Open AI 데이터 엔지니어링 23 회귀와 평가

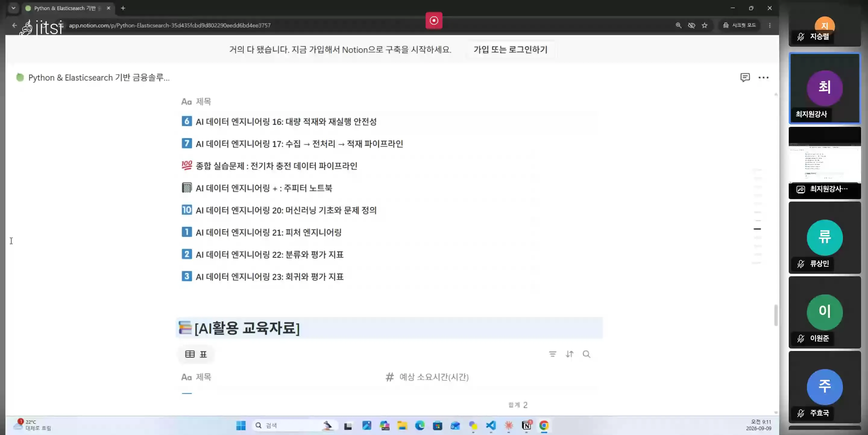269,277
